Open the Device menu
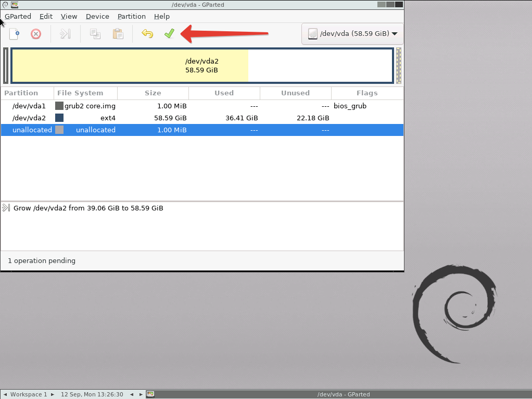Screen dimensions: 532x399 pyautogui.click(x=97, y=16)
